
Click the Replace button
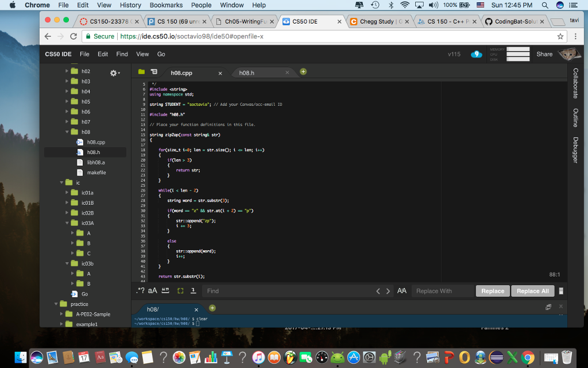(493, 291)
